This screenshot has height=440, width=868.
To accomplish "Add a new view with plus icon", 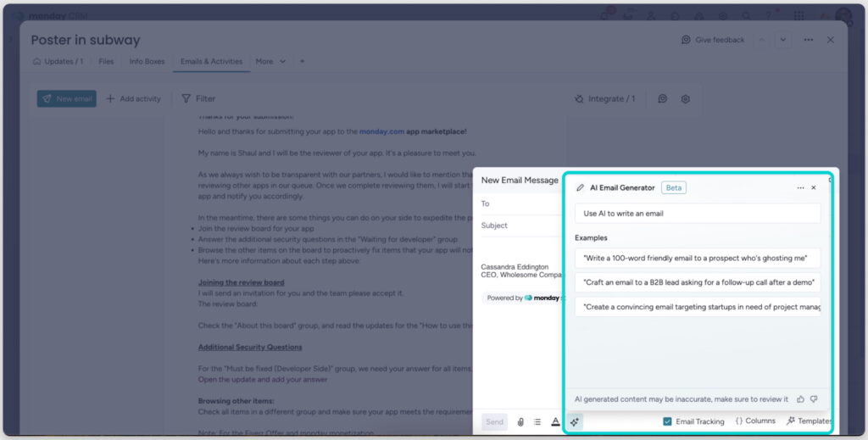I will [x=303, y=61].
